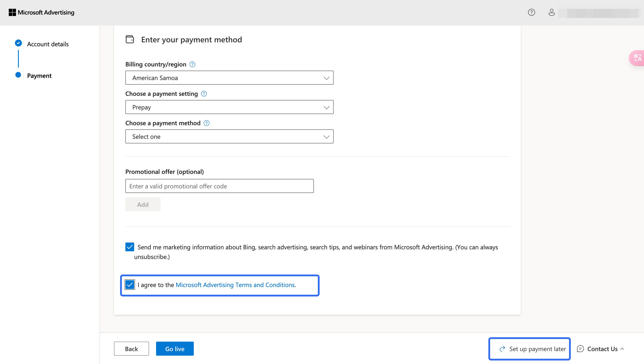Go to the Account details step
This screenshot has height=364, width=644.
(x=48, y=44)
